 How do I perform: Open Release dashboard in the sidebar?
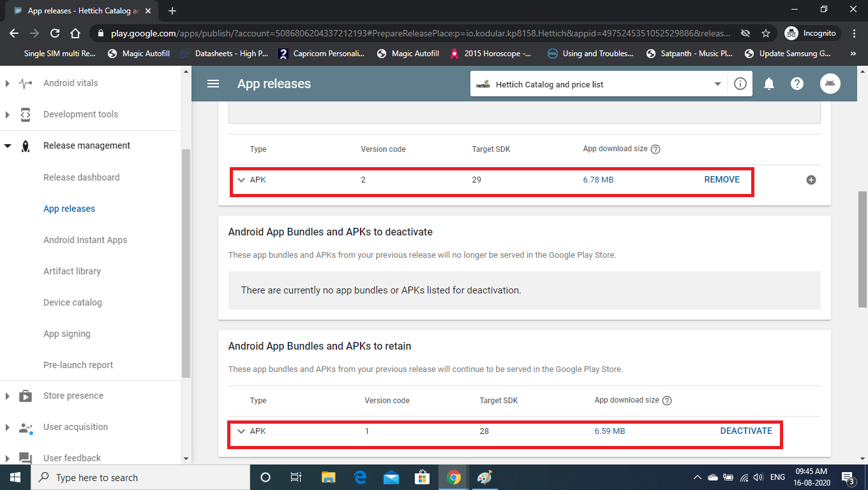[x=82, y=177]
